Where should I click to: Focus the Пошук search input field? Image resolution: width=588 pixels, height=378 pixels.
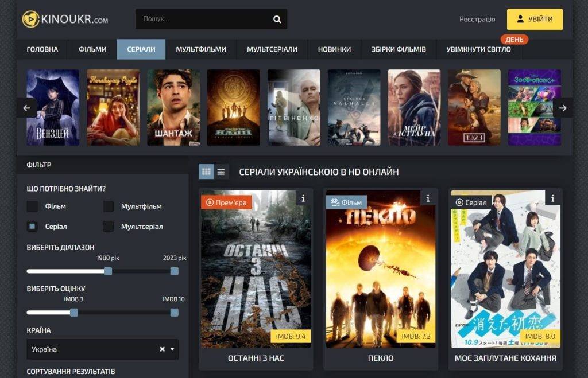tap(204, 19)
